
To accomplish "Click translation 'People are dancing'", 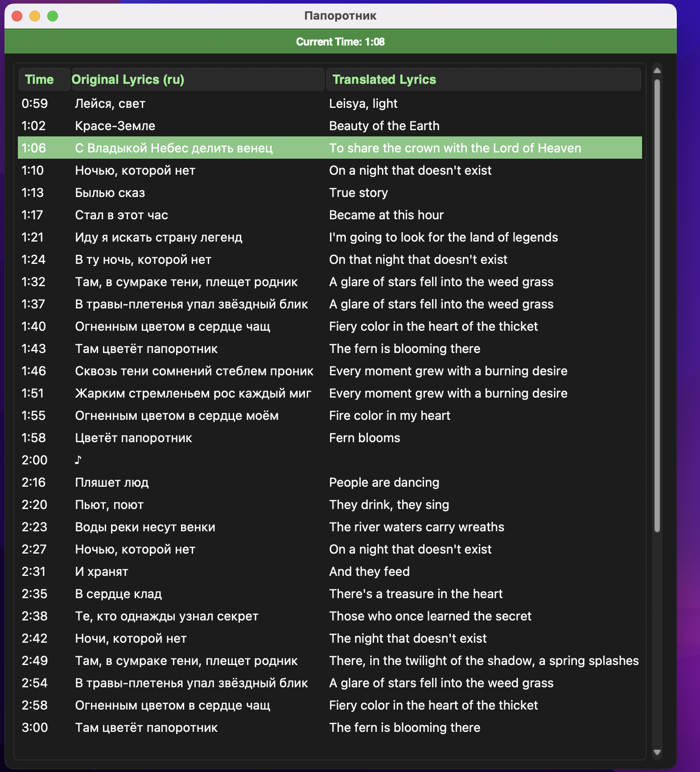I will [384, 482].
